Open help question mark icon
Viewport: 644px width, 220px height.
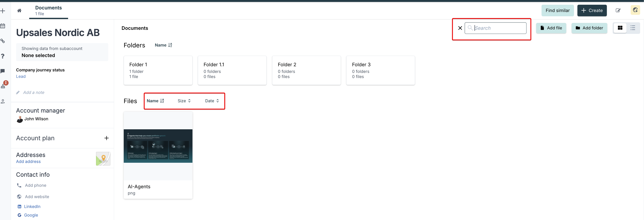(x=3, y=56)
